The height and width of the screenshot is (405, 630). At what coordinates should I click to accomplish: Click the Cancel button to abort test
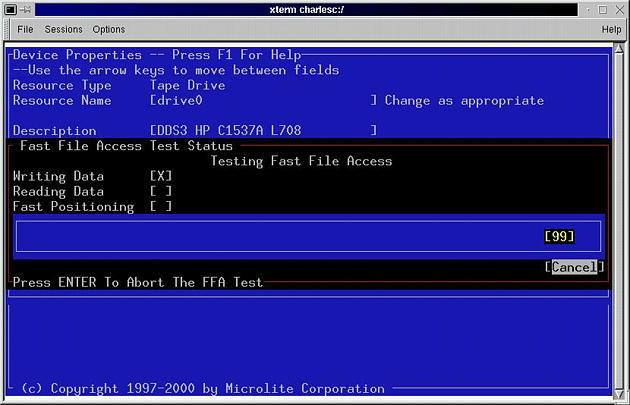[x=574, y=267]
